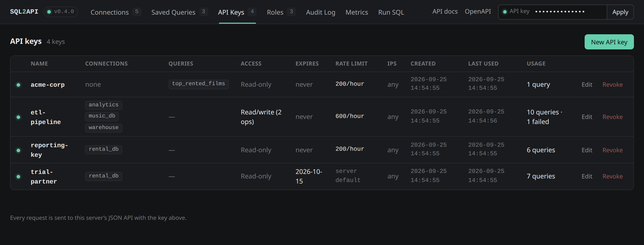
Task: Click the 1 query usage cell
Action: 538,84
